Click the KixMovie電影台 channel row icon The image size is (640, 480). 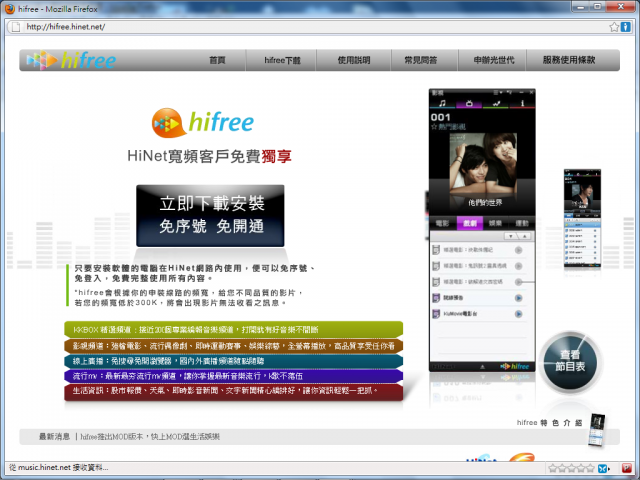coord(436,314)
